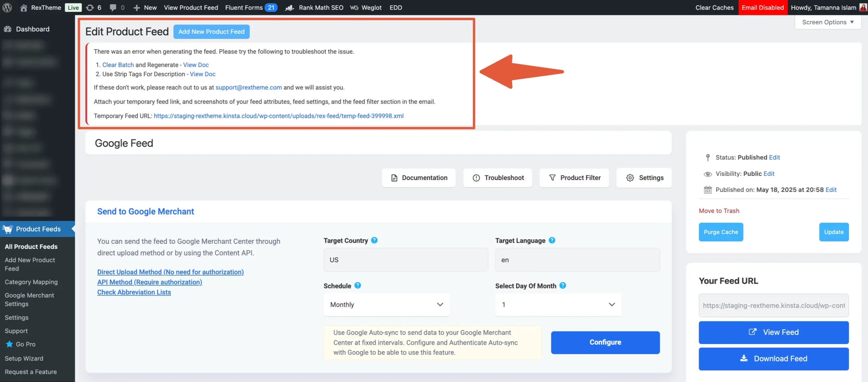Click the Fluent Forms 21 notification badge
The width and height of the screenshot is (868, 382).
pyautogui.click(x=271, y=7)
